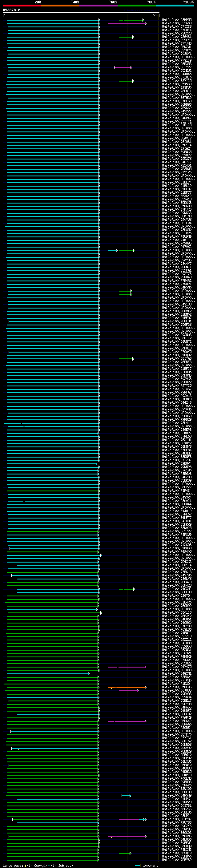This screenshot has width=197, height=868.
Task: Select the UniRef100_Q54XX3 label
Action: click(x=176, y=562)
